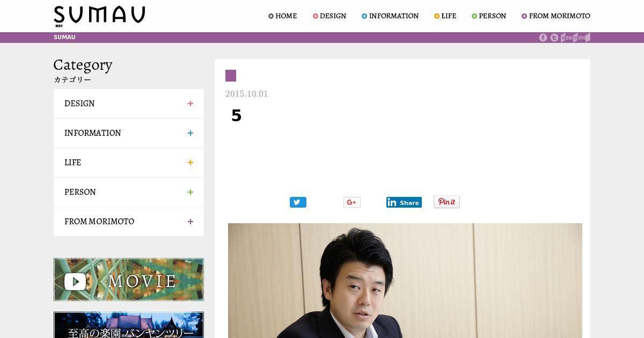This screenshot has height=338, width=644.
Task: Expand FROM MORIMOTO category plus sign
Action: pyautogui.click(x=190, y=222)
